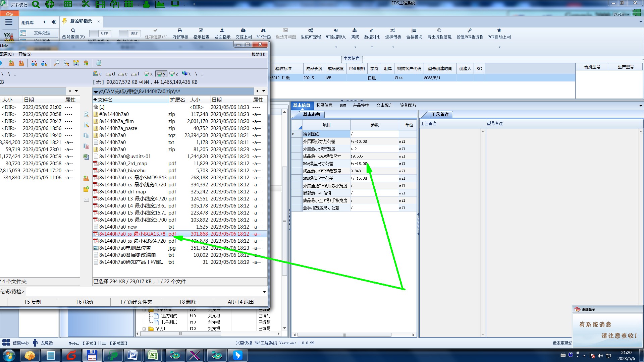Viewport: 644px width, 362px height.
Task: Open path history dropdown of right file panel
Action: click(264, 91)
